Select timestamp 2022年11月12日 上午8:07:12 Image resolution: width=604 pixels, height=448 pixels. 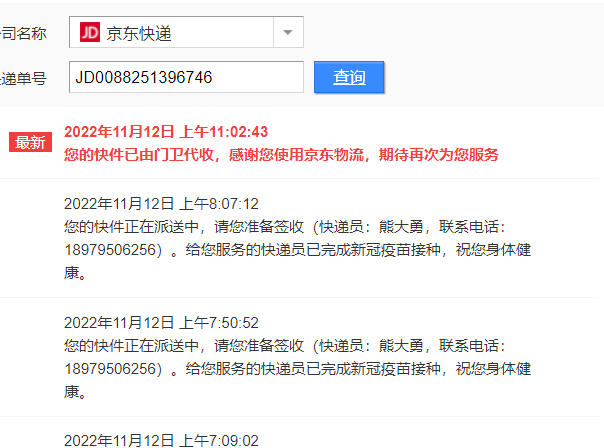tap(161, 204)
